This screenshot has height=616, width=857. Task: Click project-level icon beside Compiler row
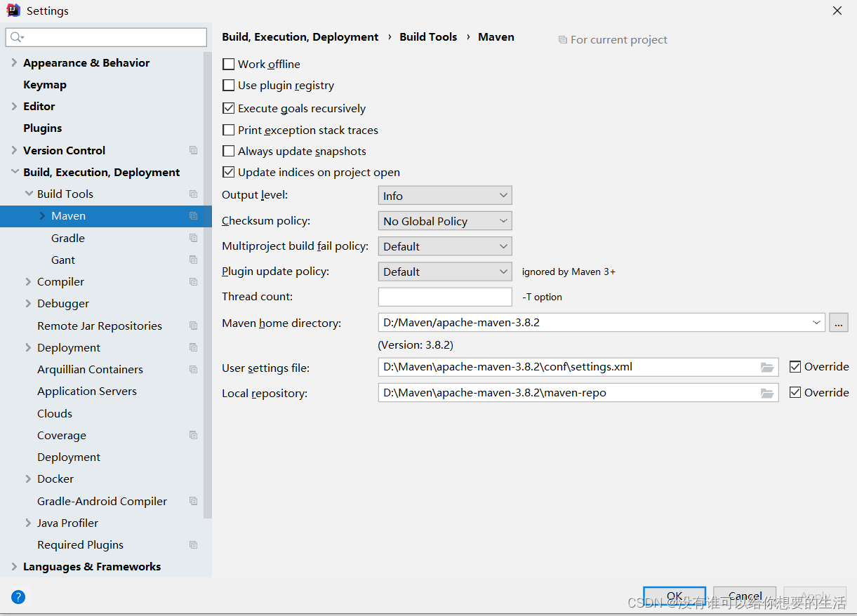193,281
